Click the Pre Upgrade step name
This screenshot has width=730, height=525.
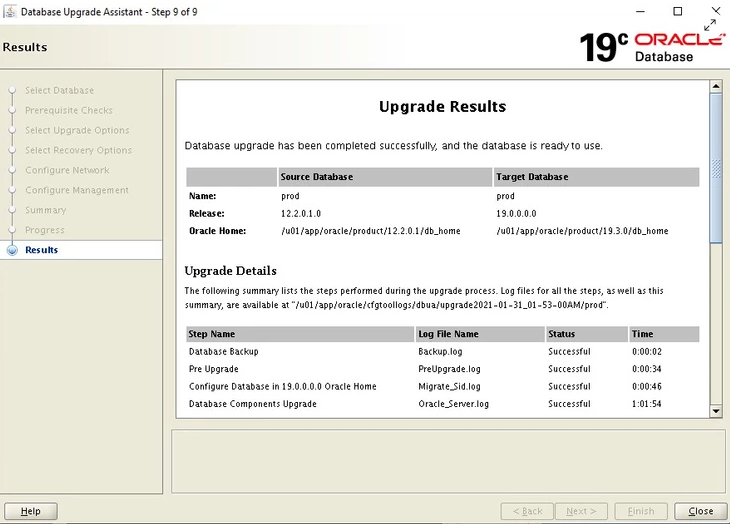214,369
